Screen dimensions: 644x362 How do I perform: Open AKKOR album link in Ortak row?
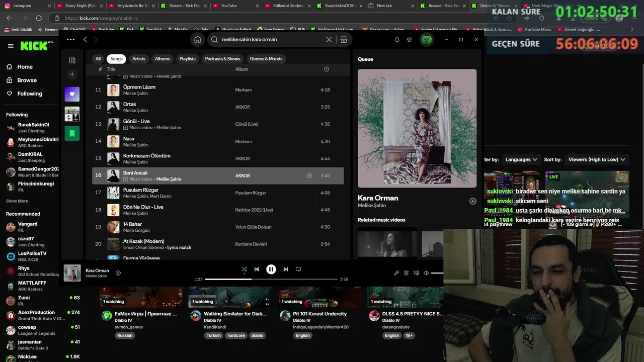[243, 107]
